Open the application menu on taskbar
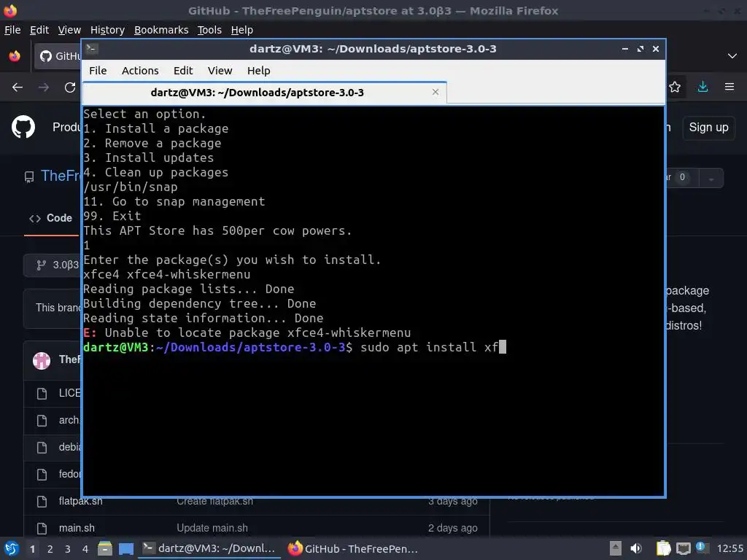This screenshot has width=747, height=560. (x=12, y=548)
